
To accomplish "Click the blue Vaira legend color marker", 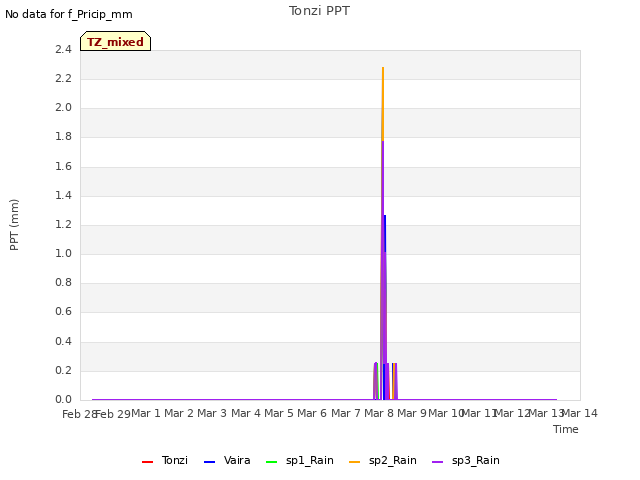I will coord(209,462).
